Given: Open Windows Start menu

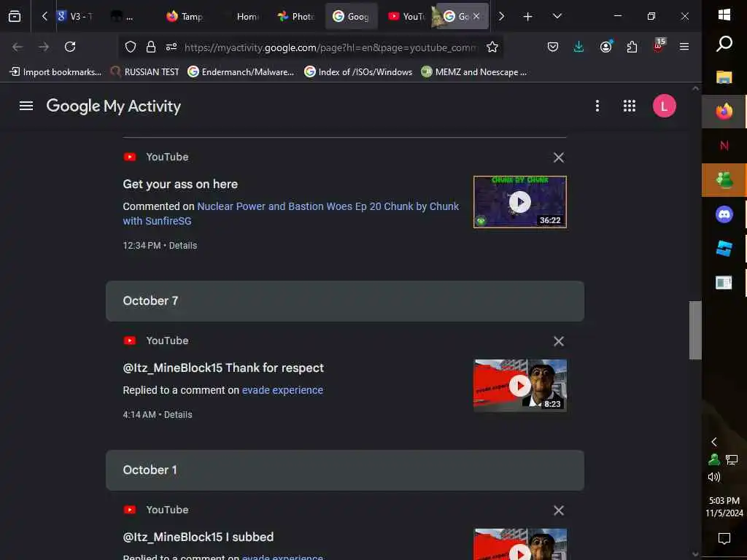Looking at the screenshot, I should coord(724,15).
